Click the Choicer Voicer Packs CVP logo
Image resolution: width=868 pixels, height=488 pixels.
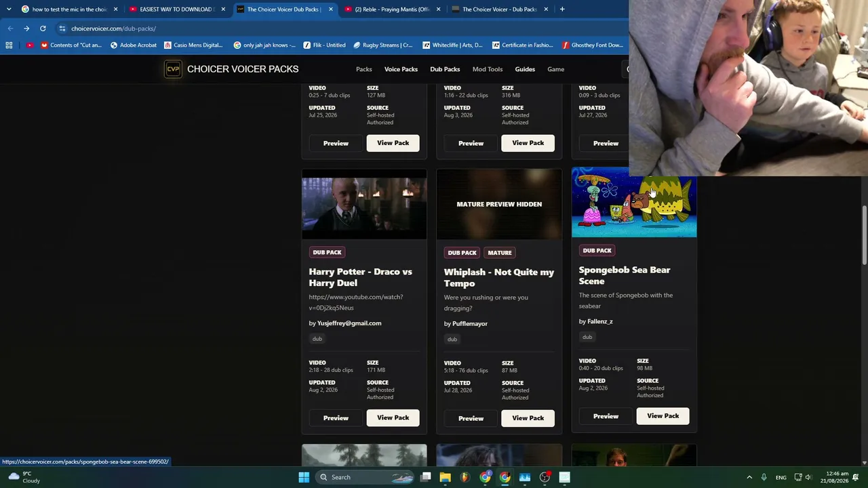[x=173, y=69]
